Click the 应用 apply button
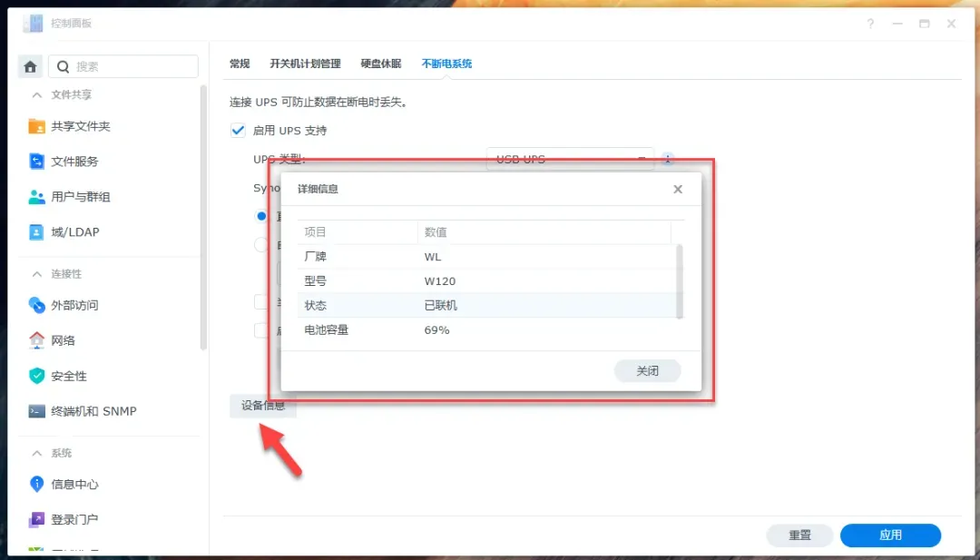The width and height of the screenshot is (980, 560). (890, 535)
